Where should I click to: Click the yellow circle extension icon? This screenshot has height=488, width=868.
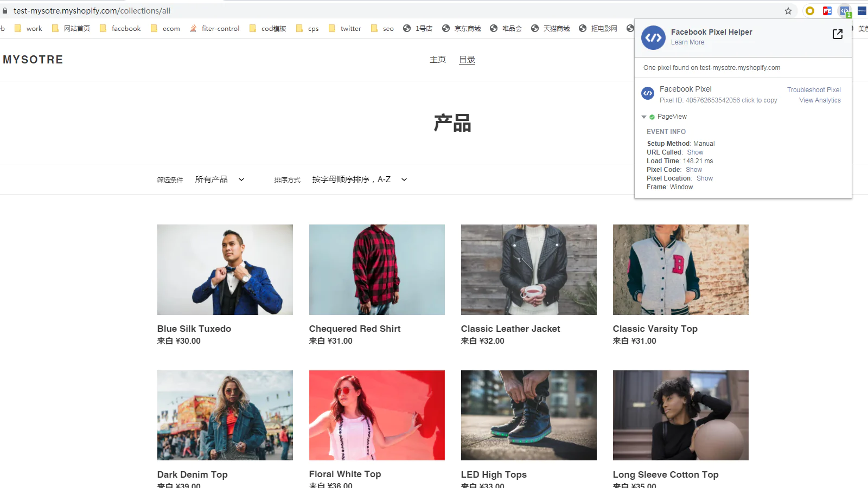(x=810, y=11)
